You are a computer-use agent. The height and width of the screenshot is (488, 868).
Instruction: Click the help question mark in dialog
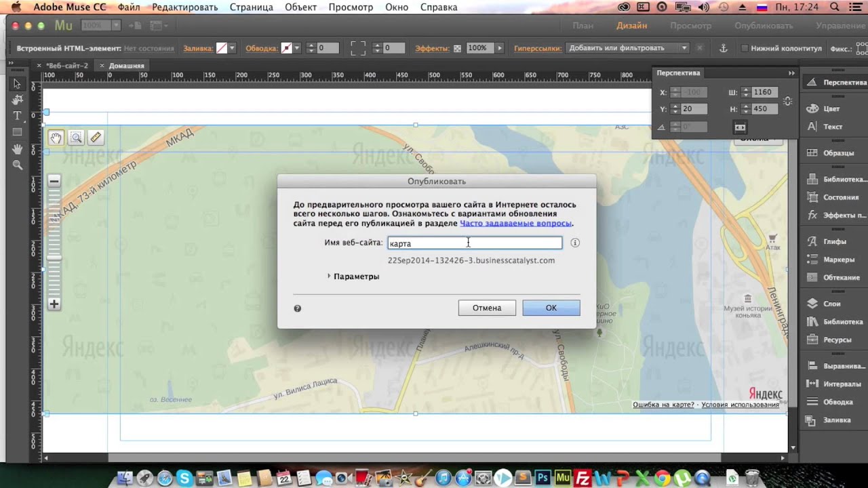(297, 308)
